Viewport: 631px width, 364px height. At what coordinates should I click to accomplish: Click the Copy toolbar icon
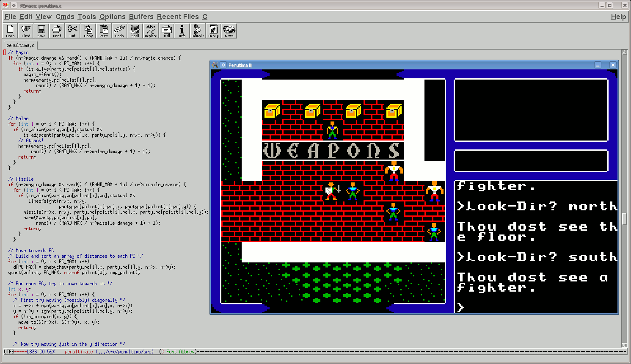(88, 31)
